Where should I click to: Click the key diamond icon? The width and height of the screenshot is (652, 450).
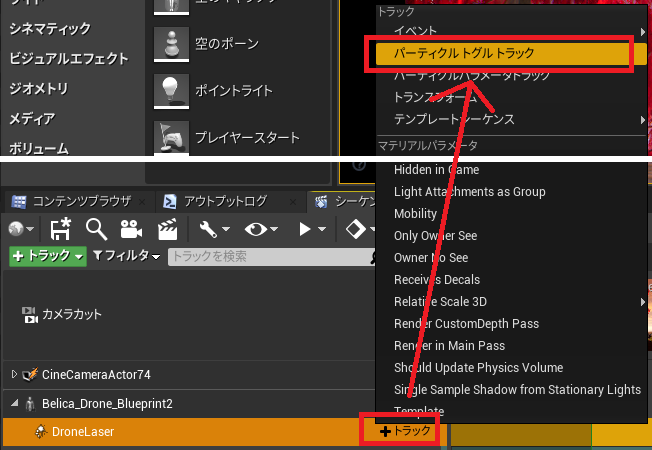356,229
